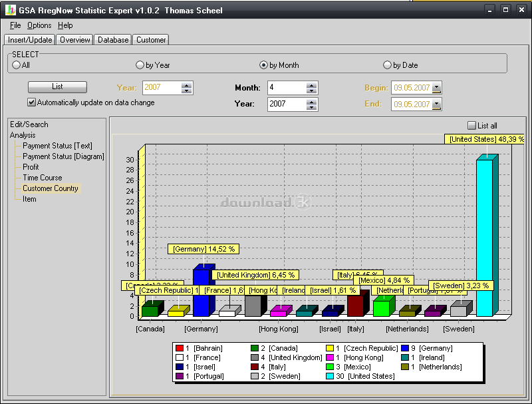Click the cyan United States bar
Screen dimensions: 532x404
point(487,235)
